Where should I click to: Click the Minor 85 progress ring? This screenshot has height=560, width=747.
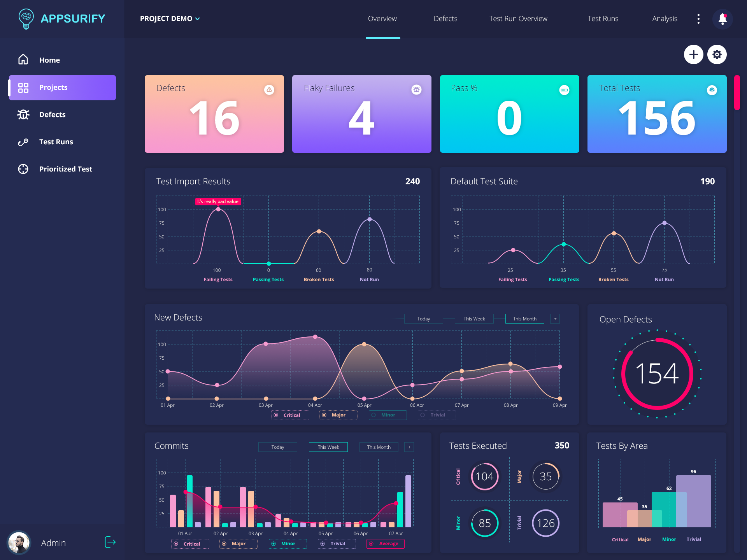tap(484, 523)
